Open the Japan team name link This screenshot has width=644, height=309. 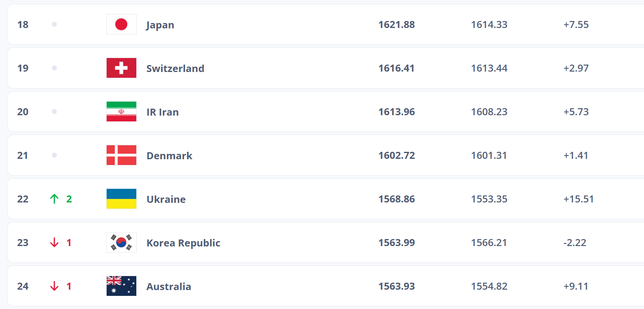pyautogui.click(x=160, y=25)
